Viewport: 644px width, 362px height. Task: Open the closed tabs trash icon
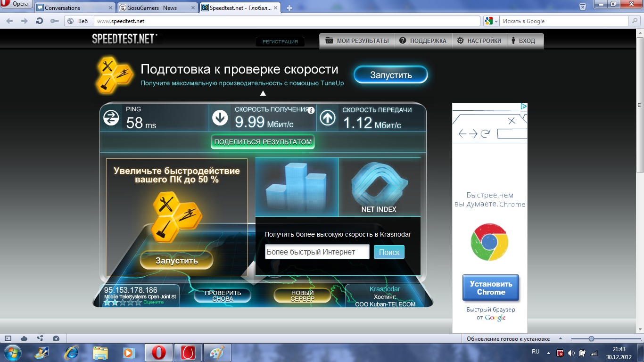[x=583, y=7]
